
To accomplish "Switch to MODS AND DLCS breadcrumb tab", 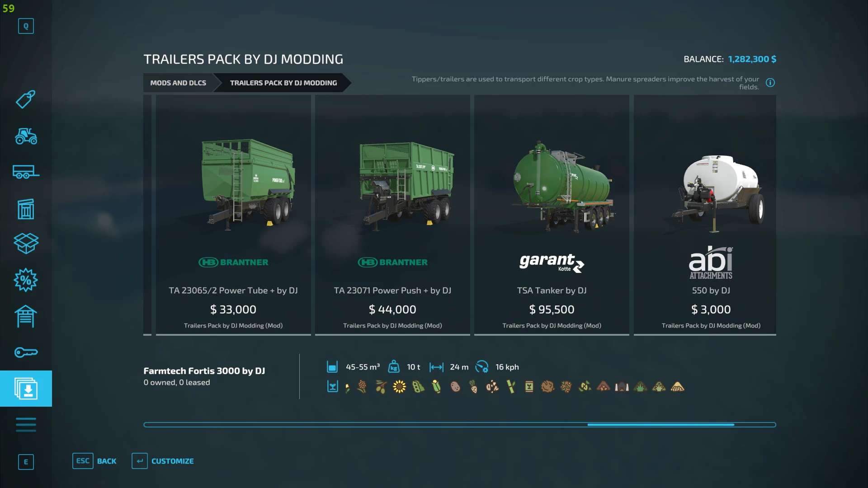I will click(x=178, y=83).
